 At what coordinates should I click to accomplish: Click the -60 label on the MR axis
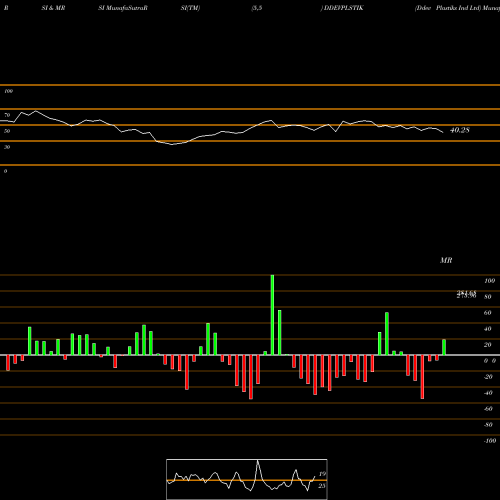(488, 409)
